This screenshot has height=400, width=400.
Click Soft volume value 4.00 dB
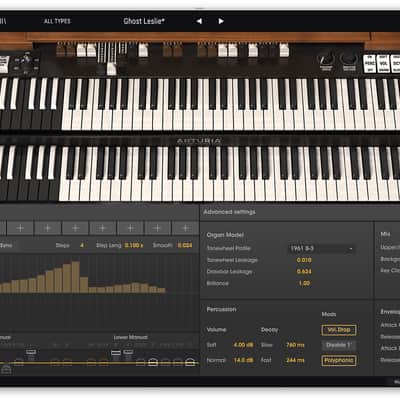pyautogui.click(x=243, y=345)
